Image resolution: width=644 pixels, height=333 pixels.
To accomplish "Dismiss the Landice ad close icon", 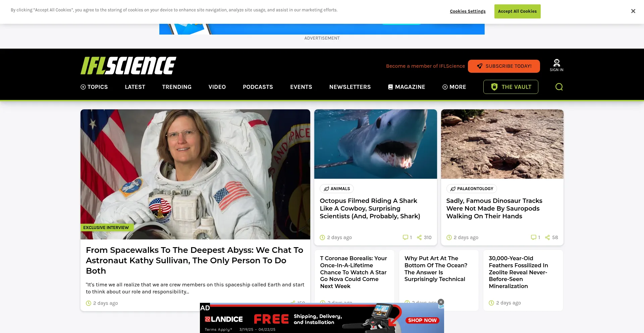I will pyautogui.click(x=441, y=302).
